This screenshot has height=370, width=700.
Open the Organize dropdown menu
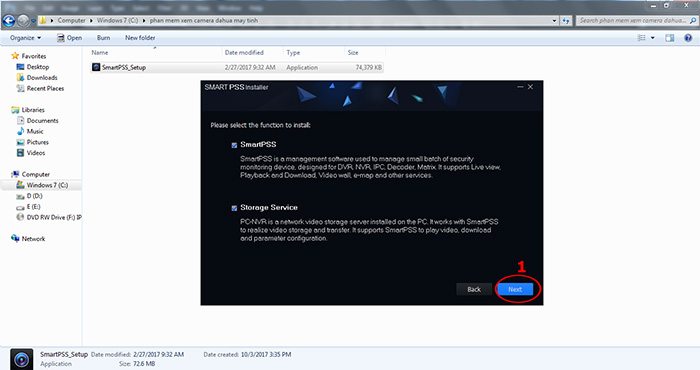coord(25,38)
